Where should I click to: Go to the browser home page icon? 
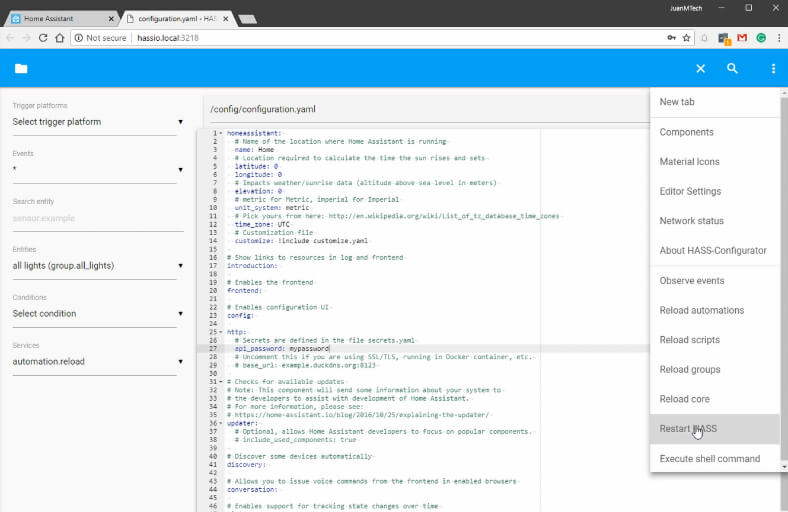pyautogui.click(x=60, y=38)
